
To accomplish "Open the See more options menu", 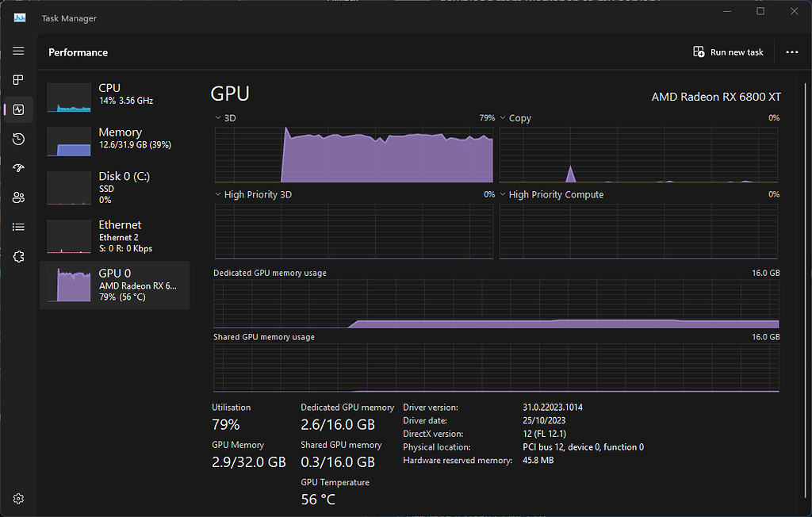I will click(791, 52).
